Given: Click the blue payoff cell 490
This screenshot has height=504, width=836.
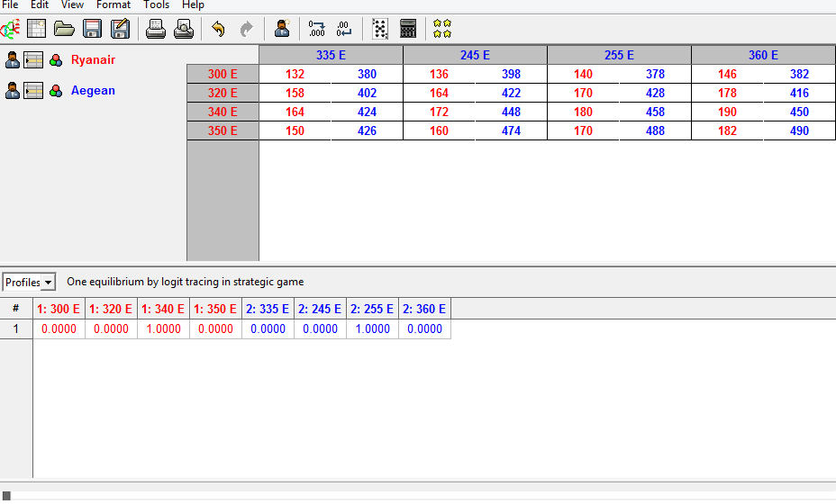Looking at the screenshot, I should (799, 130).
